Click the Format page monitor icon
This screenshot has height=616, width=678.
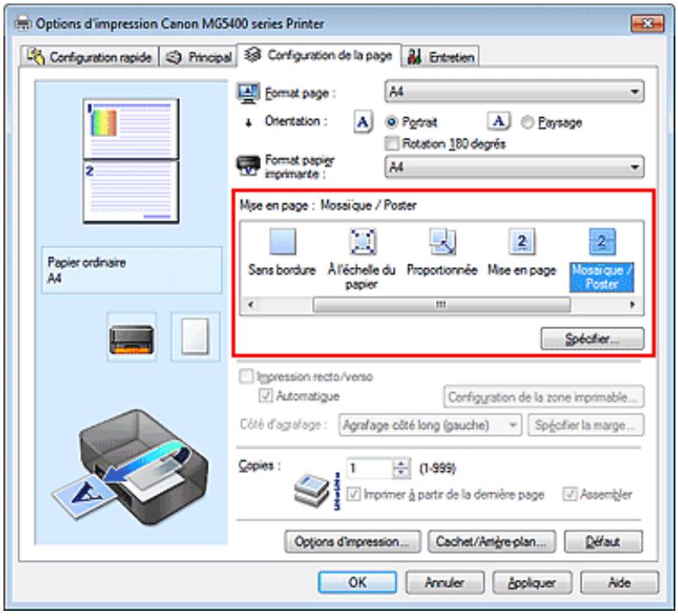[248, 92]
